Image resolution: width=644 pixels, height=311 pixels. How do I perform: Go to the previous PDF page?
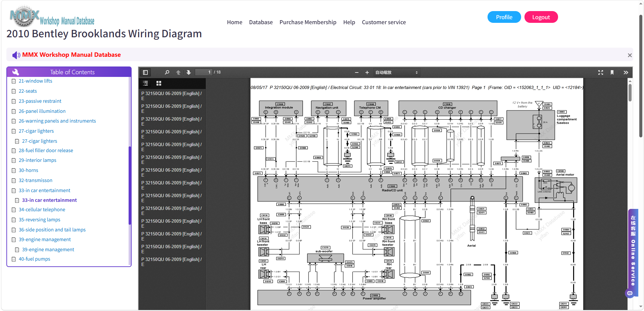(178, 73)
